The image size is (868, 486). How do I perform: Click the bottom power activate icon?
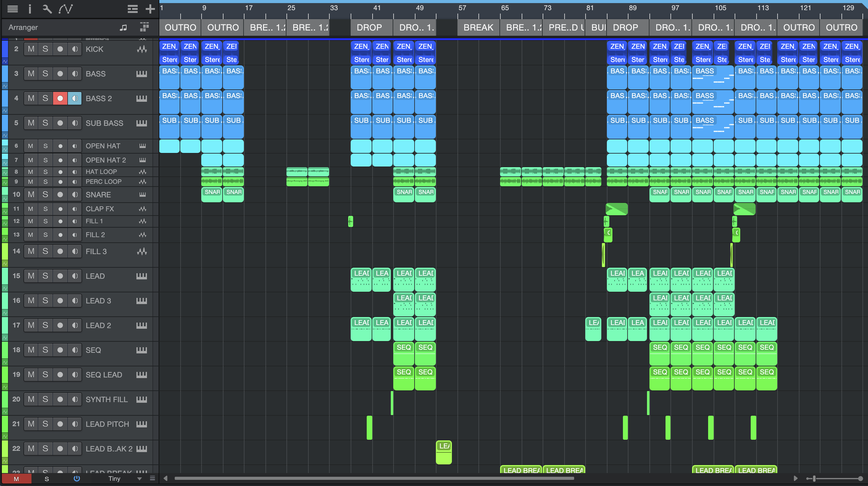coord(77,478)
